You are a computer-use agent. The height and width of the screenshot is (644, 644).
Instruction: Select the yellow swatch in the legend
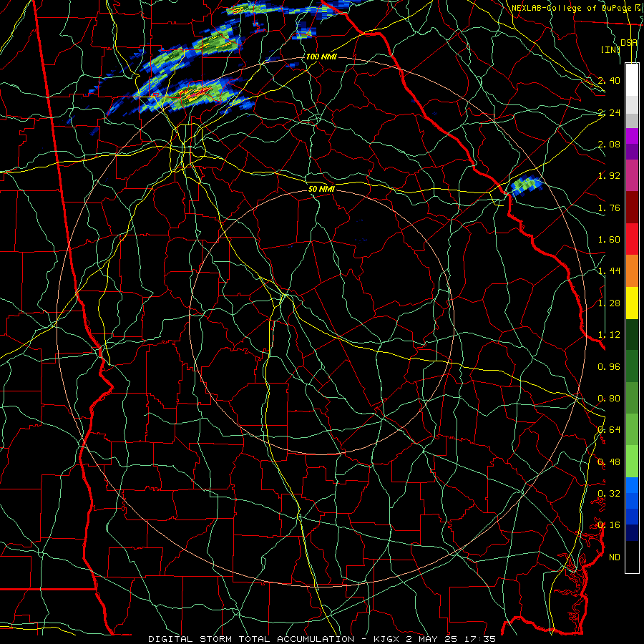632,303
